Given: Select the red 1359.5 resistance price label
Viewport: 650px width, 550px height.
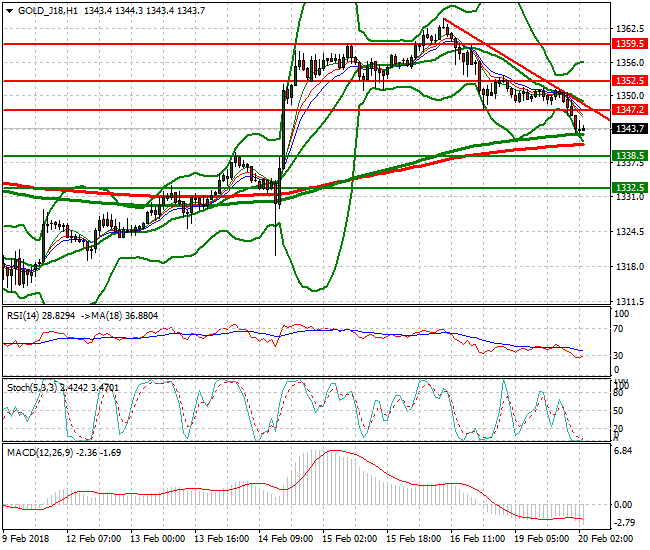Looking at the screenshot, I should [630, 44].
